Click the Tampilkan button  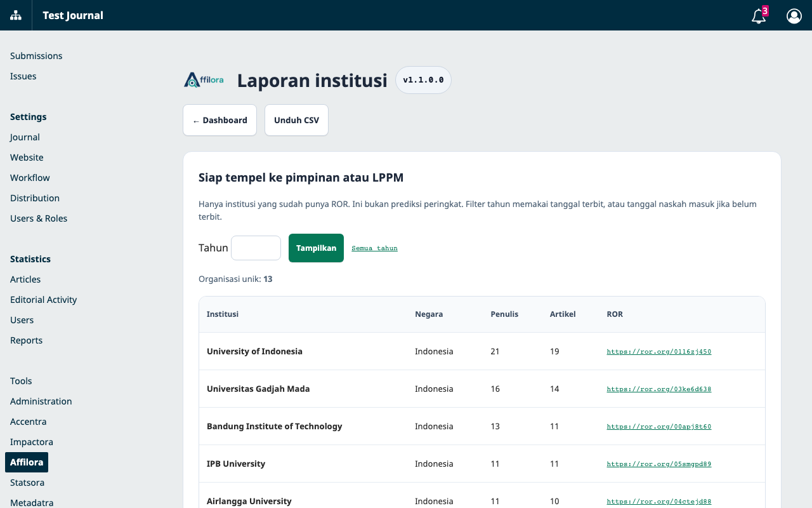click(x=316, y=248)
